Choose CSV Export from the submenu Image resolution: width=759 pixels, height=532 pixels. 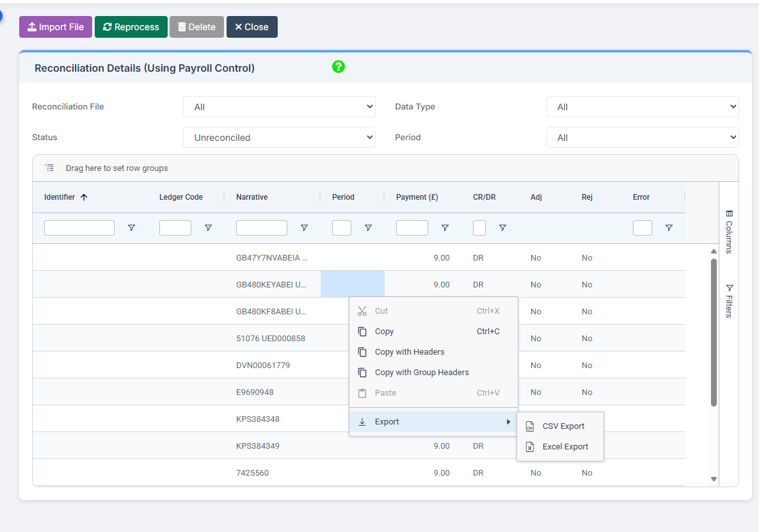[x=563, y=426]
